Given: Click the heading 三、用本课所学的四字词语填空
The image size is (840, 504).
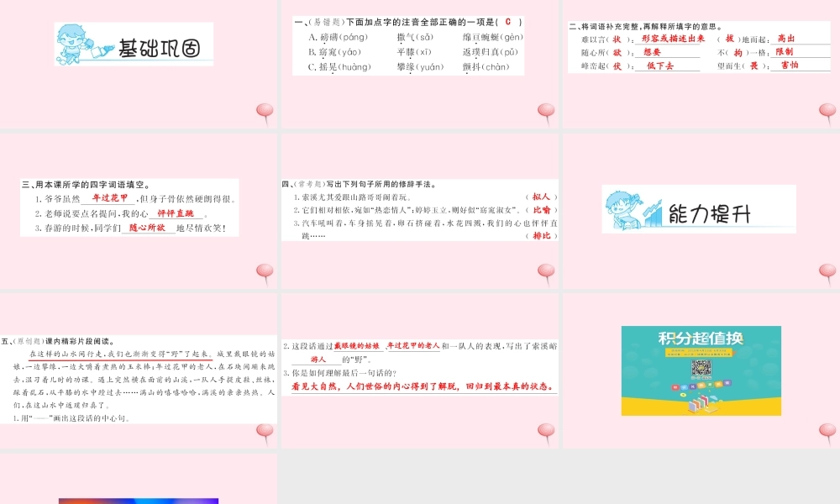Looking at the screenshot, I should [86, 185].
